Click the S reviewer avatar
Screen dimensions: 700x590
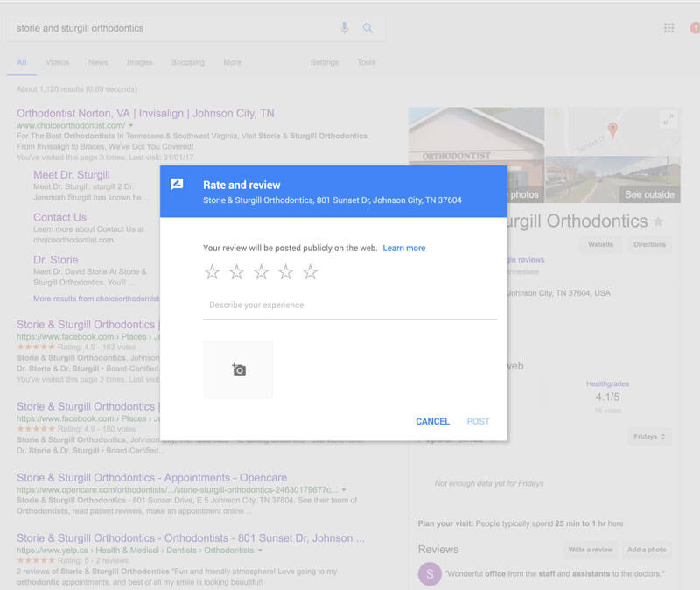(x=430, y=574)
